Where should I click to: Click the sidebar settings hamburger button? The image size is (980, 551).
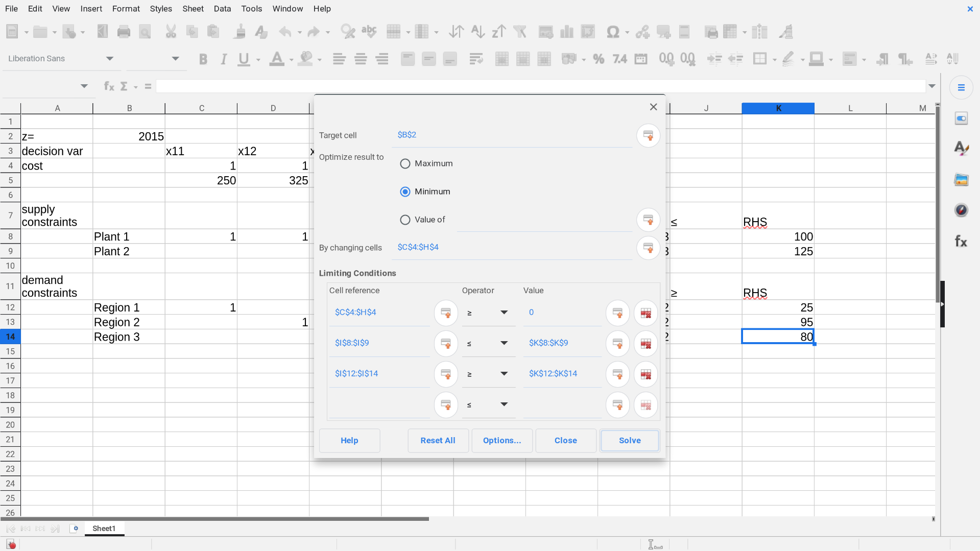(961, 88)
